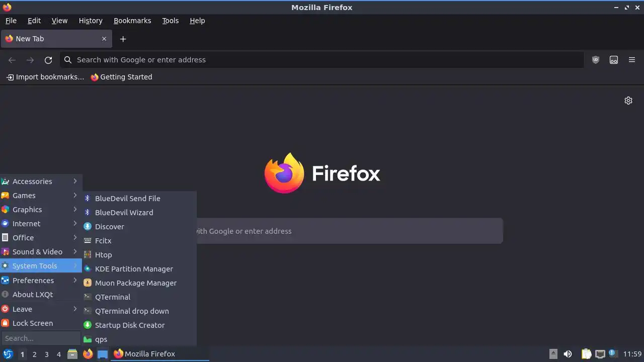Open the File menu
Image resolution: width=644 pixels, height=362 pixels.
point(11,21)
